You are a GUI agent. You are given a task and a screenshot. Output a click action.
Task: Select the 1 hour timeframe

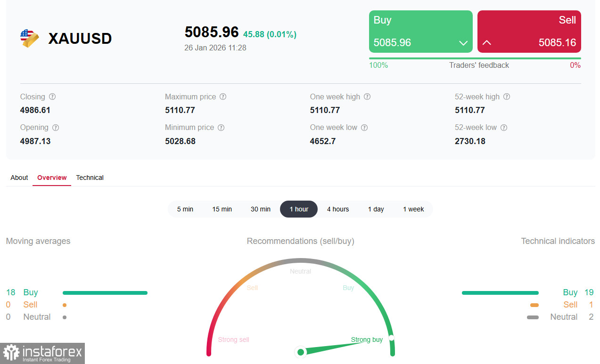299,209
